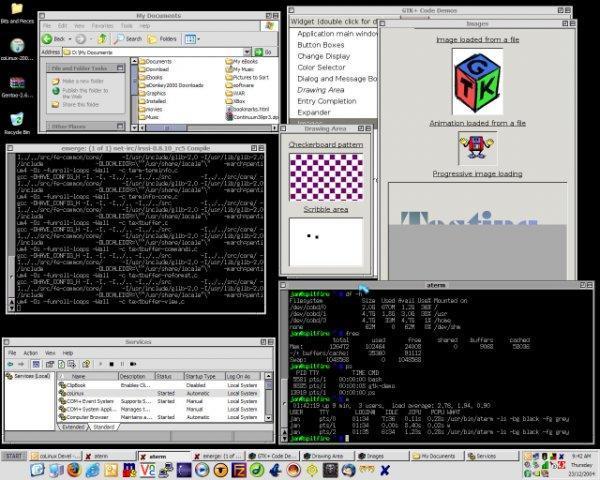The image size is (600, 480).
Task: Click 'Publish this folder to the Web' link
Action: click(x=85, y=93)
